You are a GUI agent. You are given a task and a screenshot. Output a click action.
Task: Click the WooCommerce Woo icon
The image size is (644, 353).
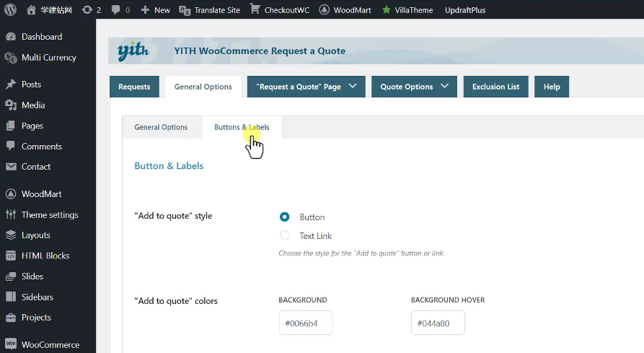(x=11, y=344)
